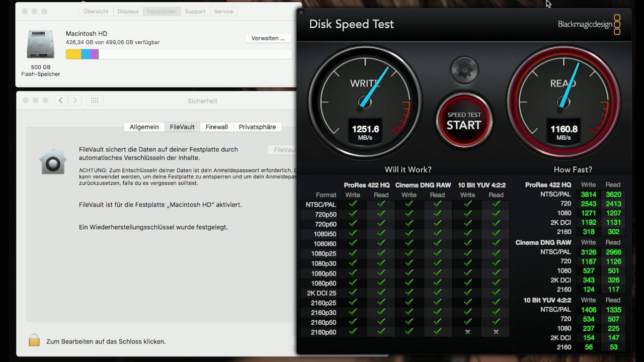Click 2K DCI 25 10 Bit YUV write checkmark
644x362 pixels.
[x=467, y=293]
